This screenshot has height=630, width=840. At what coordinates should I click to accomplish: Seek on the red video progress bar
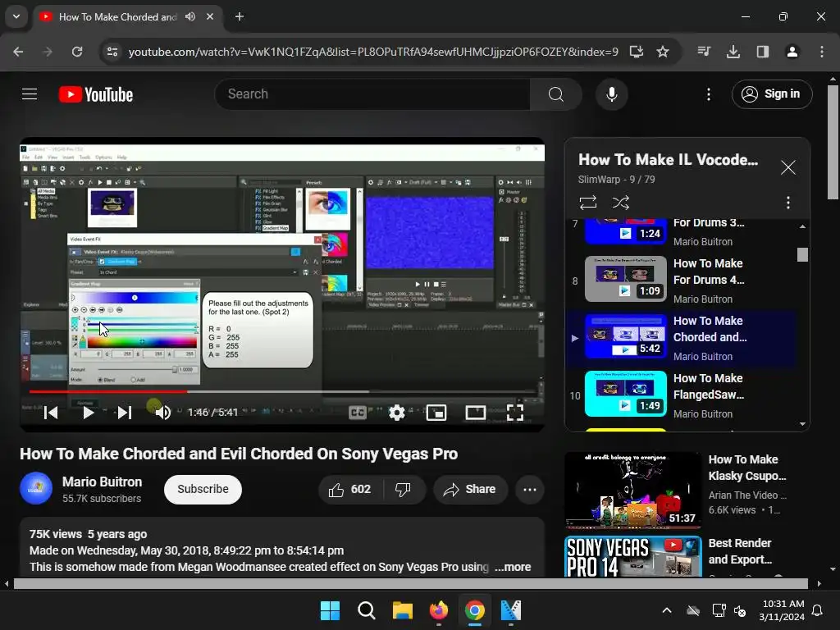click(282, 391)
